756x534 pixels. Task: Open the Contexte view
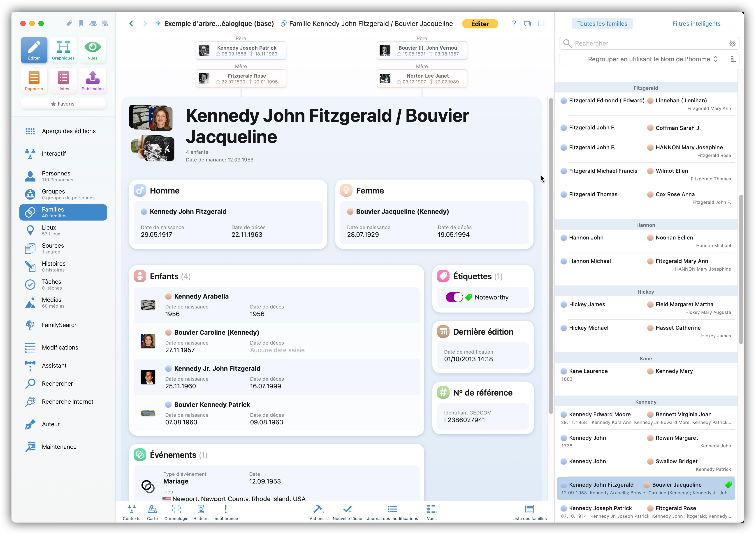tap(132, 513)
